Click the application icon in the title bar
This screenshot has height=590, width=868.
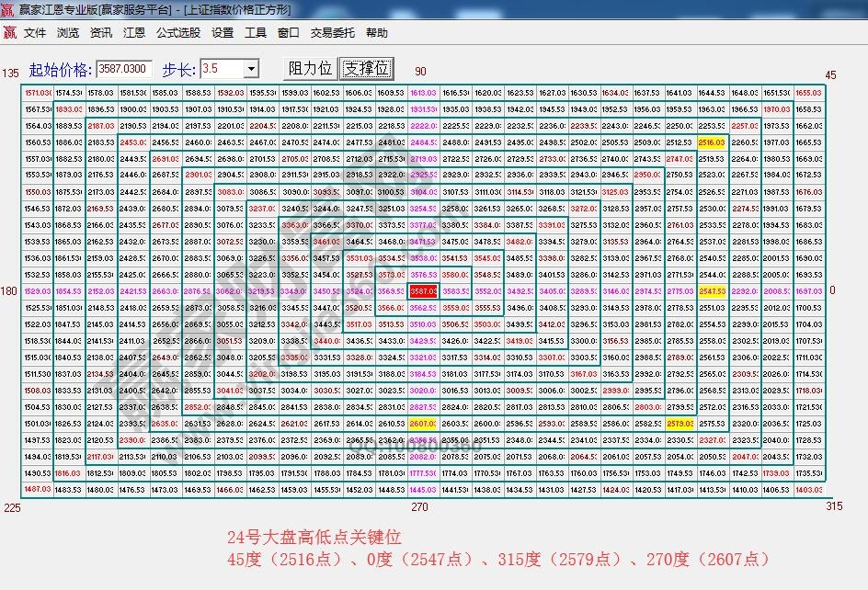pos(7,8)
